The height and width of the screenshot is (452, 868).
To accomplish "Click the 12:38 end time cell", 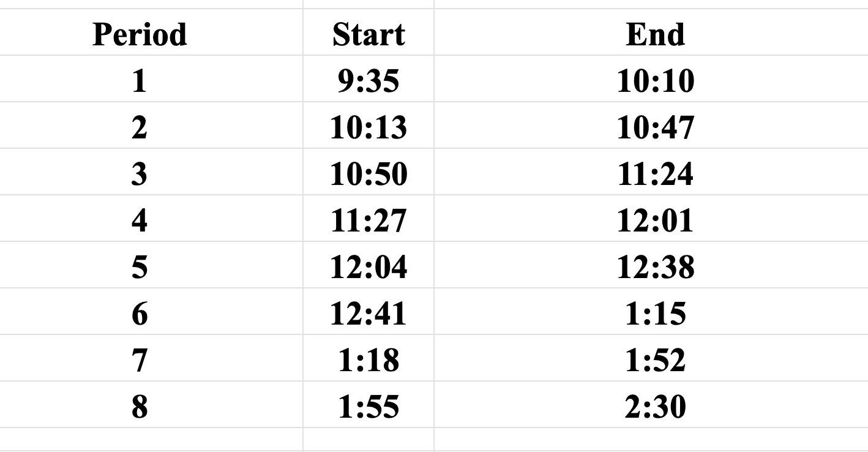I will click(x=655, y=267).
